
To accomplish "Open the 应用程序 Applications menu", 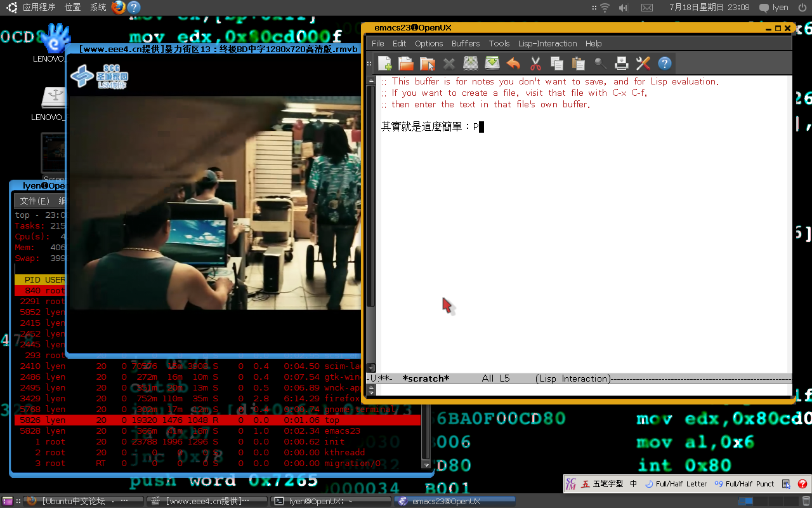I will click(x=39, y=8).
